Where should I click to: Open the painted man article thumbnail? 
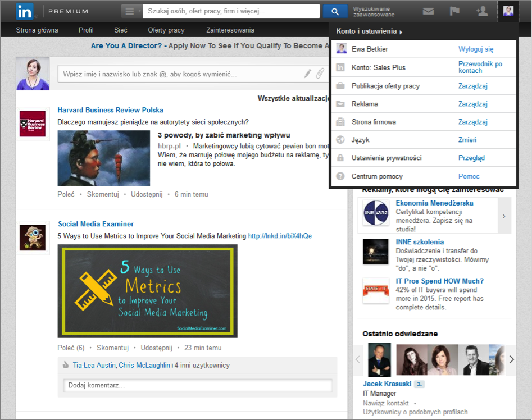[x=104, y=158]
